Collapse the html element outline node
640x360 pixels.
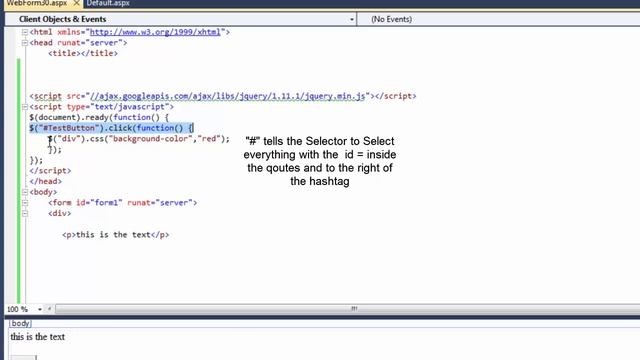tap(25, 32)
